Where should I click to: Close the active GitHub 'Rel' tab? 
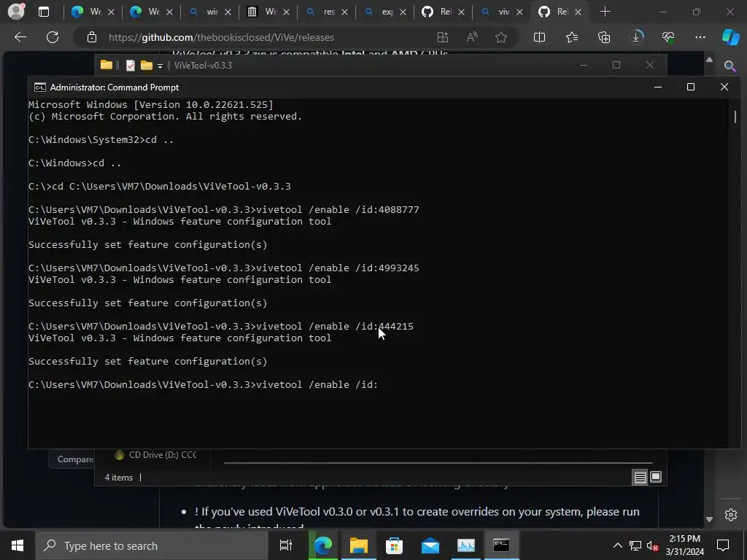pyautogui.click(x=578, y=12)
